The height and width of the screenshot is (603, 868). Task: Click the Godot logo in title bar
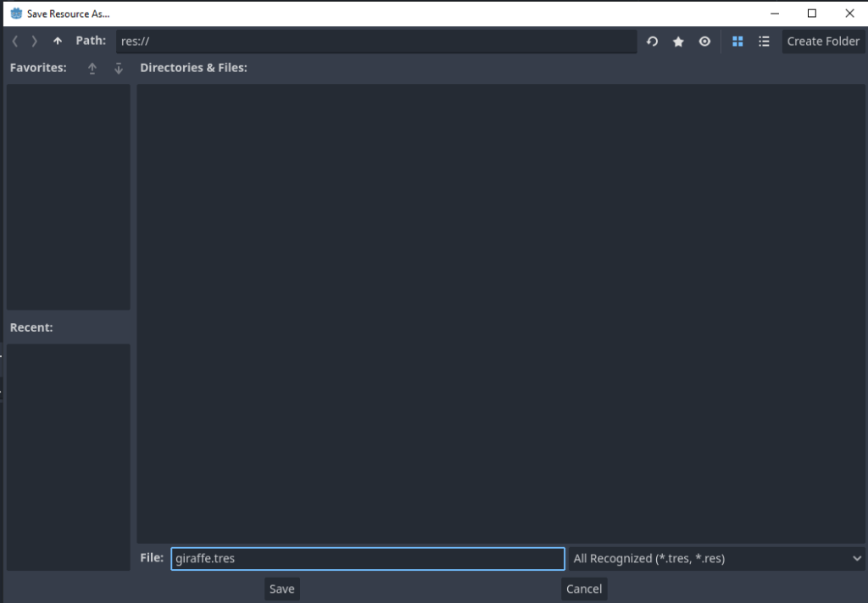tap(17, 14)
